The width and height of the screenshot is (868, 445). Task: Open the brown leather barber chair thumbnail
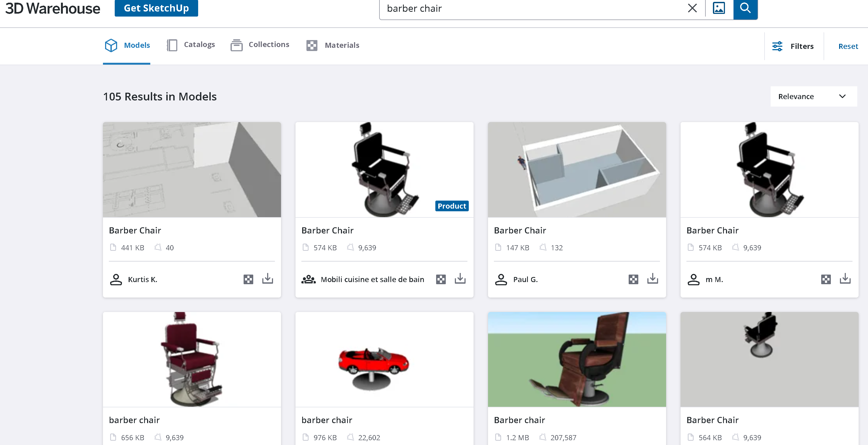pyautogui.click(x=577, y=359)
